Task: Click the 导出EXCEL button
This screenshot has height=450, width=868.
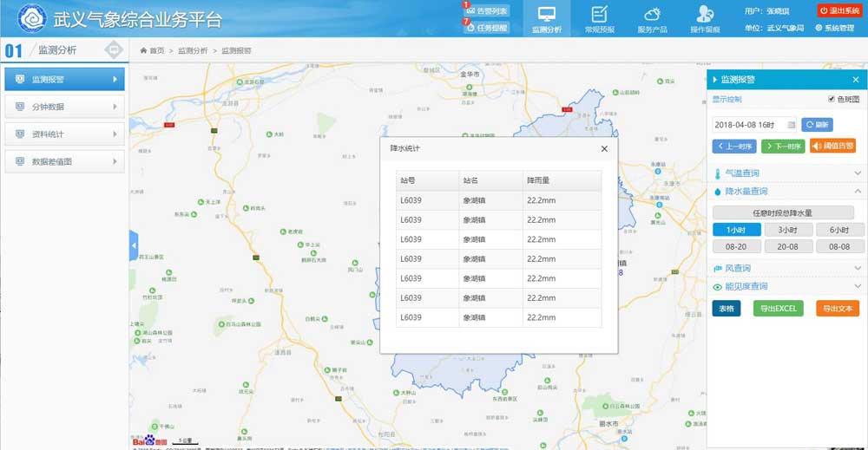Action: (x=778, y=309)
